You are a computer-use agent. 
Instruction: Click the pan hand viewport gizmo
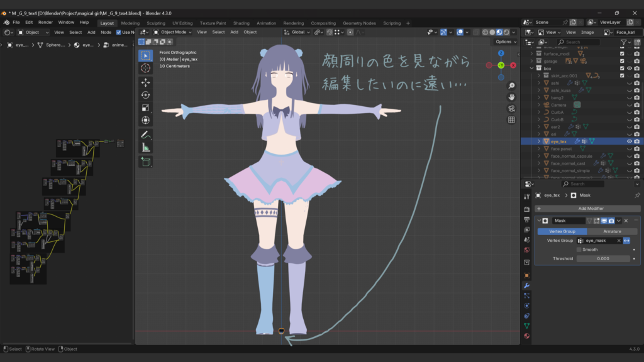(511, 97)
